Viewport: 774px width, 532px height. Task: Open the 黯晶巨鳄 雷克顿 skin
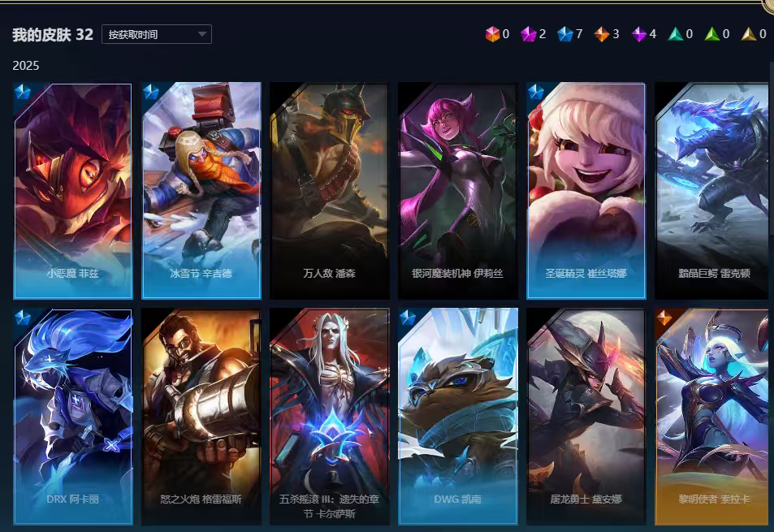point(711,191)
